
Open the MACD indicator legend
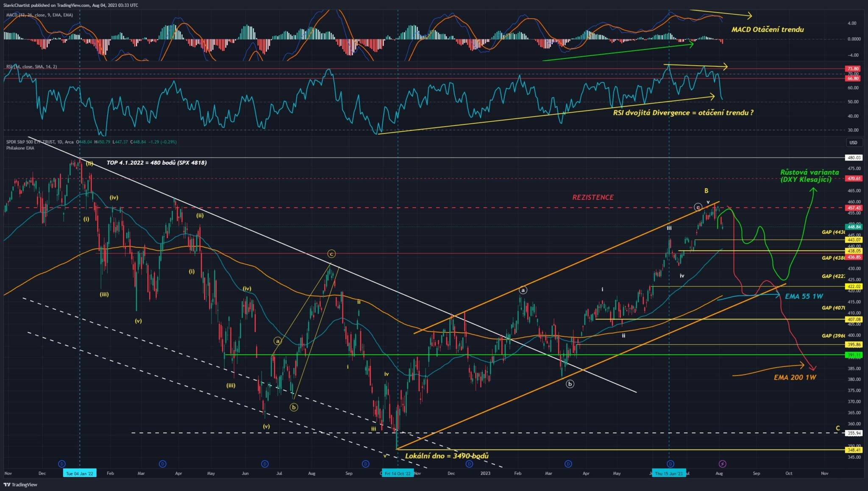[x=39, y=15]
